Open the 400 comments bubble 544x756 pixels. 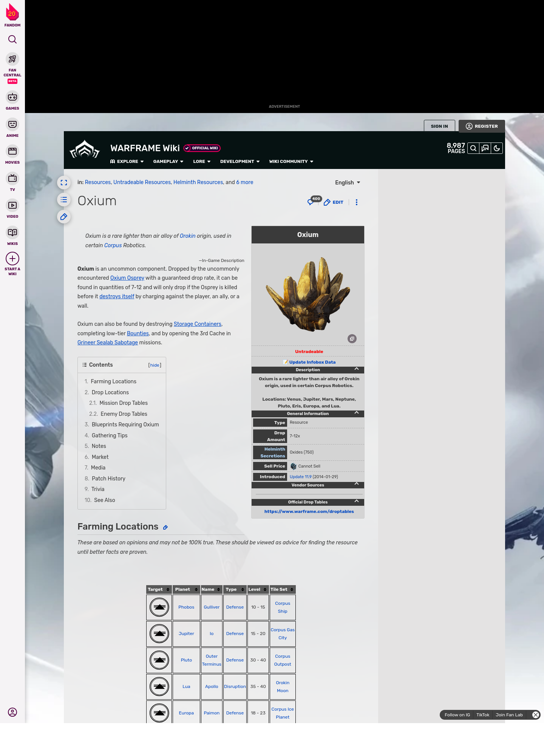click(x=314, y=201)
